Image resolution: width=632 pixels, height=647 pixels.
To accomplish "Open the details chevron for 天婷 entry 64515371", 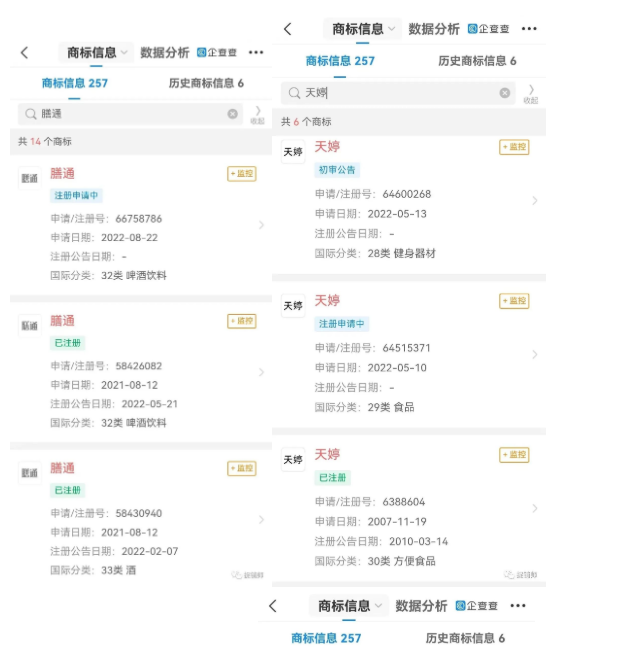I will coord(534,354).
